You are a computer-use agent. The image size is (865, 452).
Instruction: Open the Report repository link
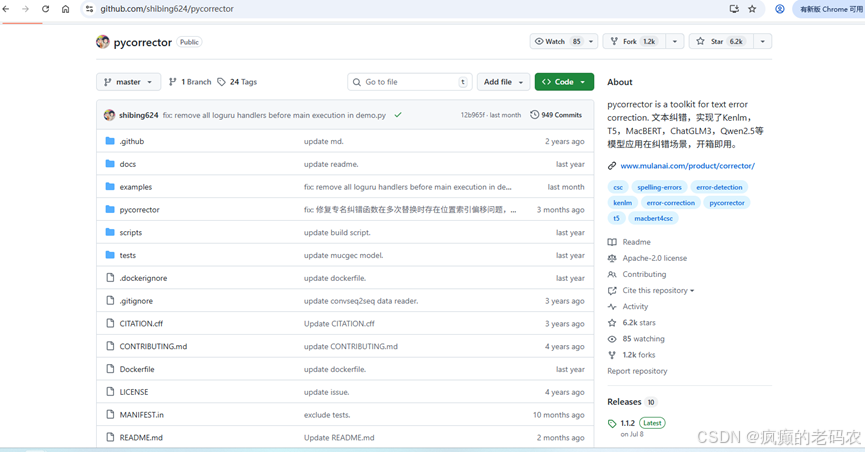637,371
